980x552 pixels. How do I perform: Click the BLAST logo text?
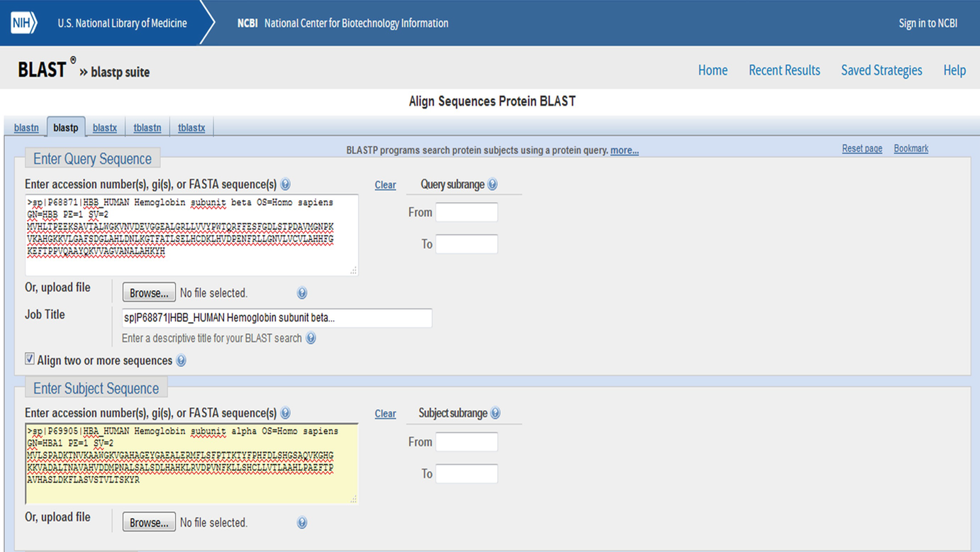pos(43,69)
